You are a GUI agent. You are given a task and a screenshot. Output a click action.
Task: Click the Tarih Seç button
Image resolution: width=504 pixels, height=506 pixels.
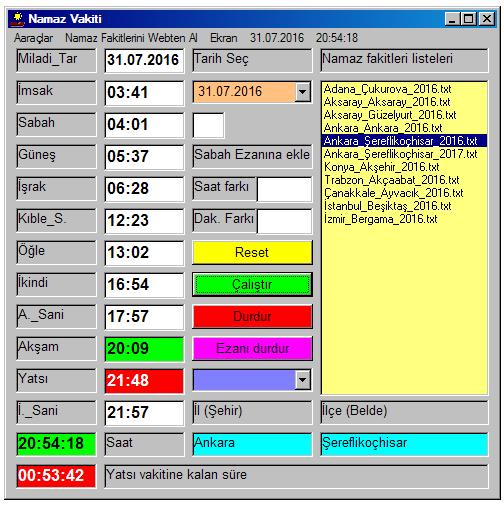click(x=252, y=60)
